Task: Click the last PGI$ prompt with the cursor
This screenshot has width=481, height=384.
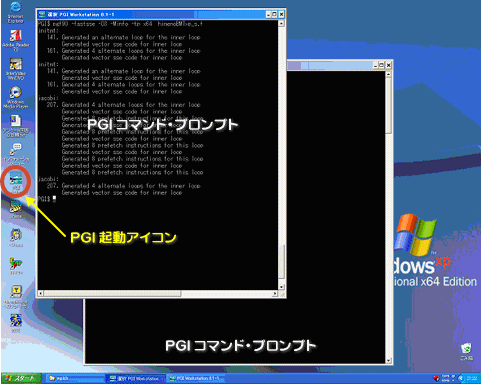Action: pos(47,199)
